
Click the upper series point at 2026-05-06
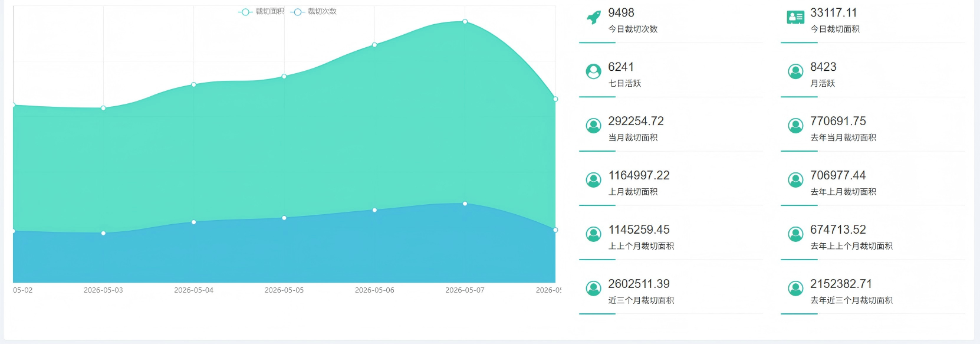(374, 45)
